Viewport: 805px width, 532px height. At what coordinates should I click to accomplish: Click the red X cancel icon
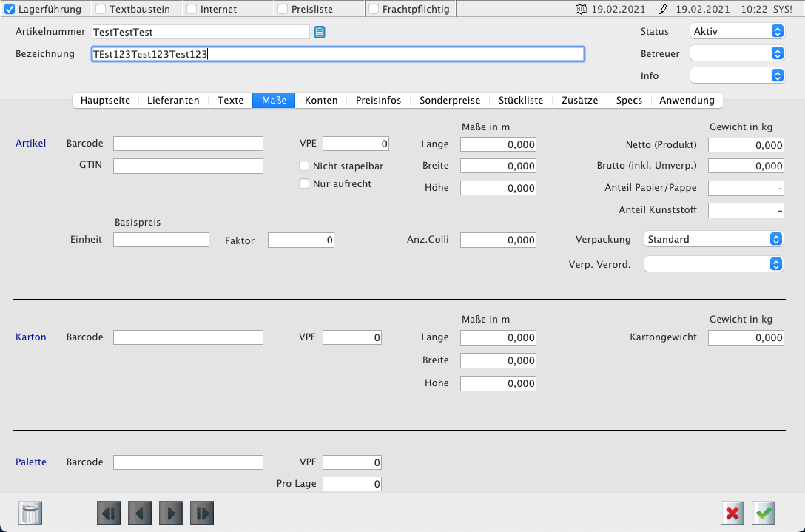732,513
